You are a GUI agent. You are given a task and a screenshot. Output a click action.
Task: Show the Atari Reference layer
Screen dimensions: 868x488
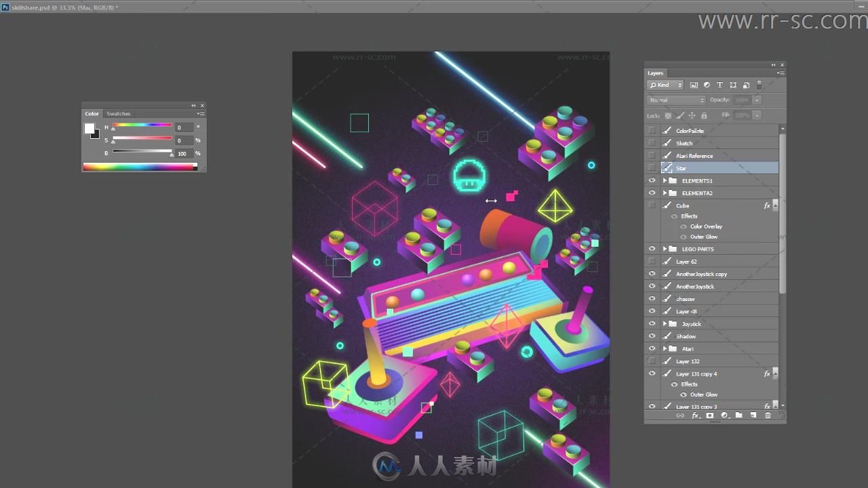(x=652, y=156)
